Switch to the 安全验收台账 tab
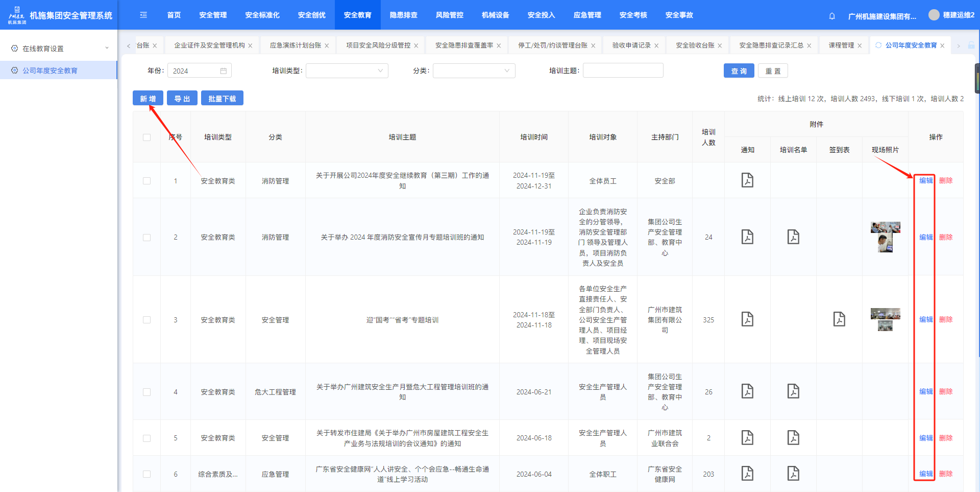 [x=695, y=45]
